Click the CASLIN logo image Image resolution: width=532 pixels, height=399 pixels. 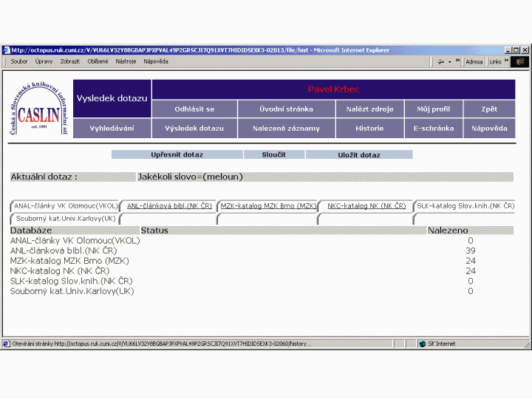pyautogui.click(x=38, y=108)
